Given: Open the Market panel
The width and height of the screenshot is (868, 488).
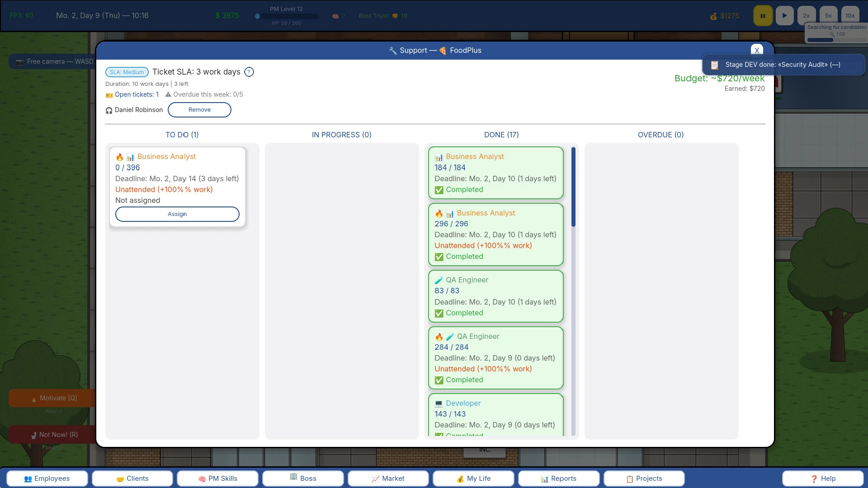Looking at the screenshot, I should [x=388, y=479].
